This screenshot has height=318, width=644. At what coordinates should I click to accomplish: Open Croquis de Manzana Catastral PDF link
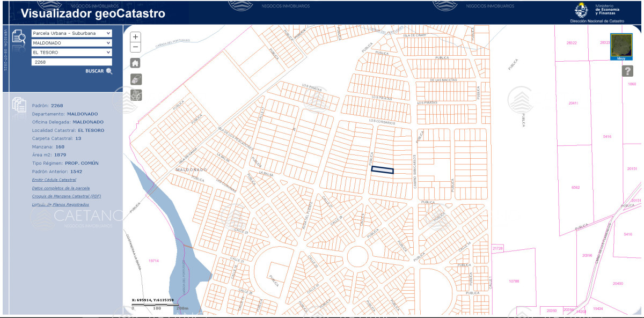click(66, 196)
